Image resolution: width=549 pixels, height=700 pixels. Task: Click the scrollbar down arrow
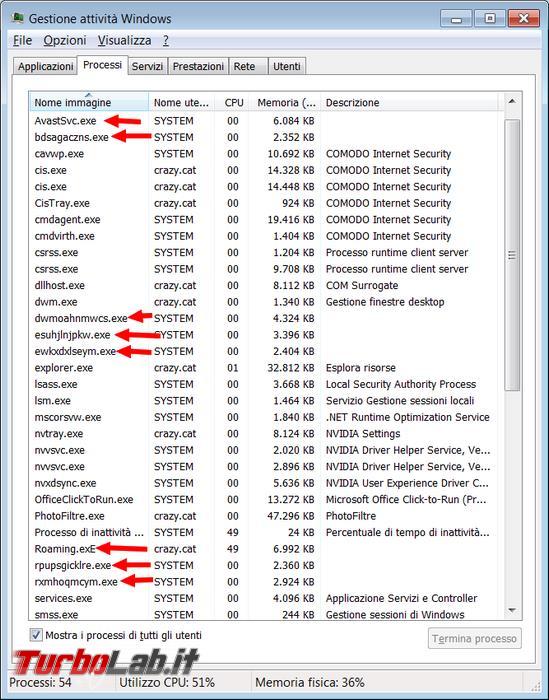(x=512, y=610)
